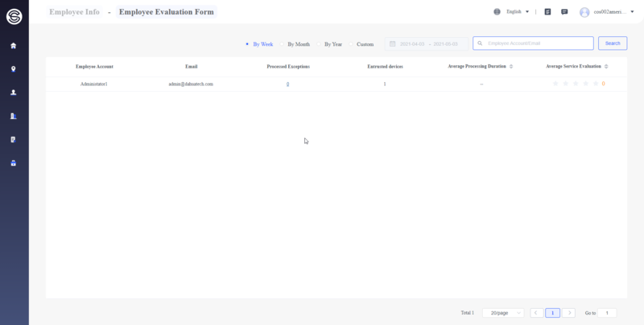Go to previous page arrow
The height and width of the screenshot is (325, 644).
click(537, 313)
